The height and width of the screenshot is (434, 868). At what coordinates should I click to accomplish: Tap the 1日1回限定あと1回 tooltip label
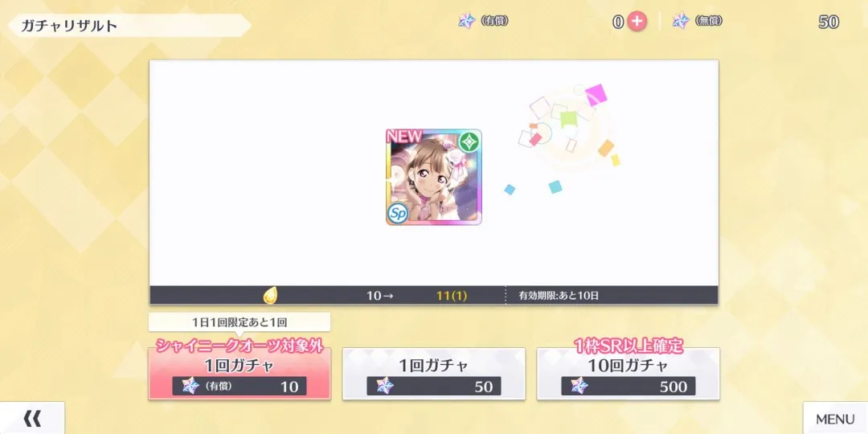(x=240, y=322)
